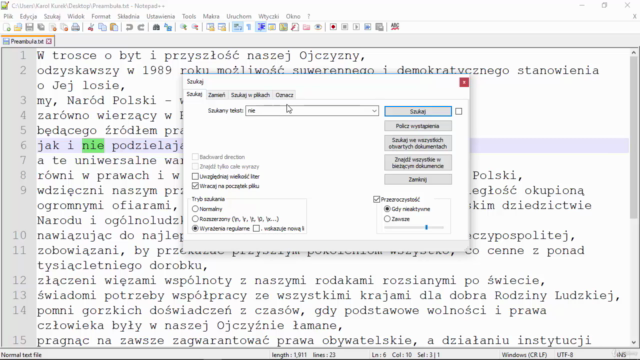Uncheck 'Wracaj na początek pliku'
Viewport: 640px width, 360px height.
pos(195,186)
